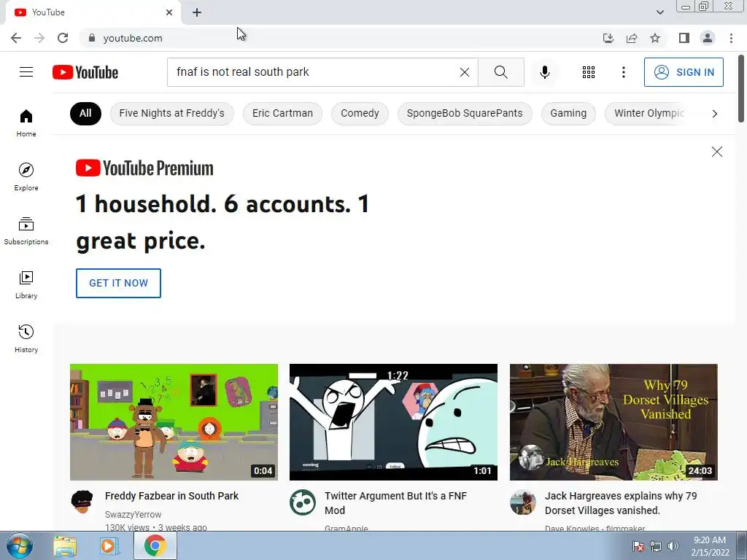Open YouTube settings three-dot menu
Viewport: 747px width, 560px height.
623,72
